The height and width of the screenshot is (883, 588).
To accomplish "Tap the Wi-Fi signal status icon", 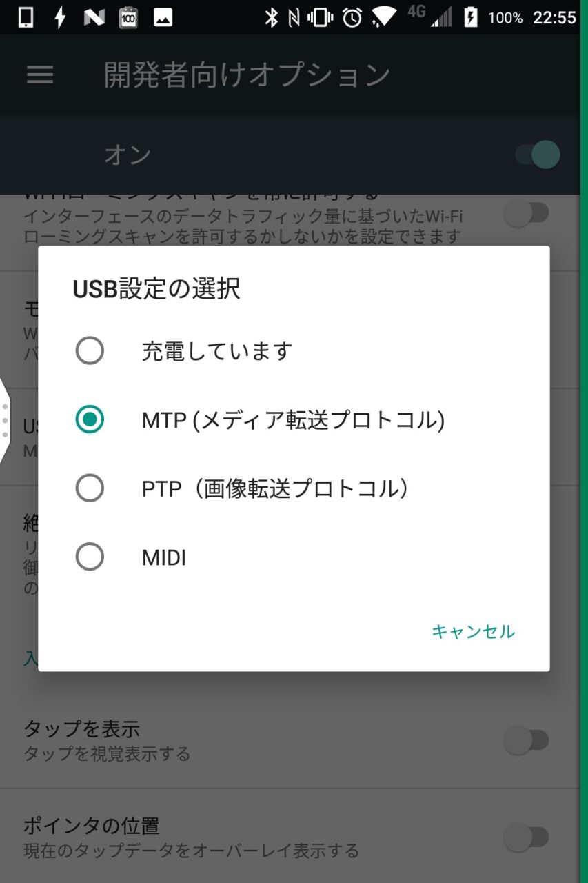I will 384,17.
